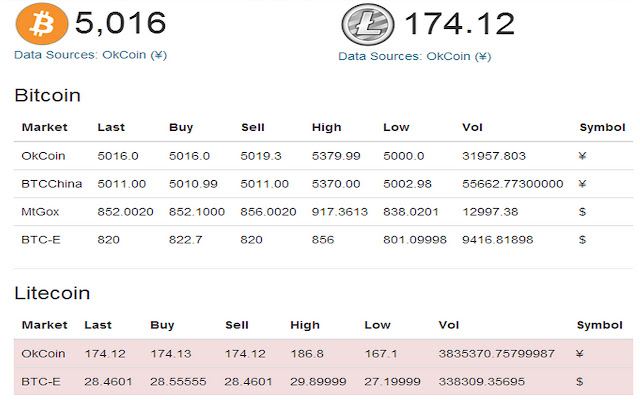Image resolution: width=640 pixels, height=400 pixels.
Task: Click the MtGox volume value 12997.38
Action: click(x=490, y=212)
